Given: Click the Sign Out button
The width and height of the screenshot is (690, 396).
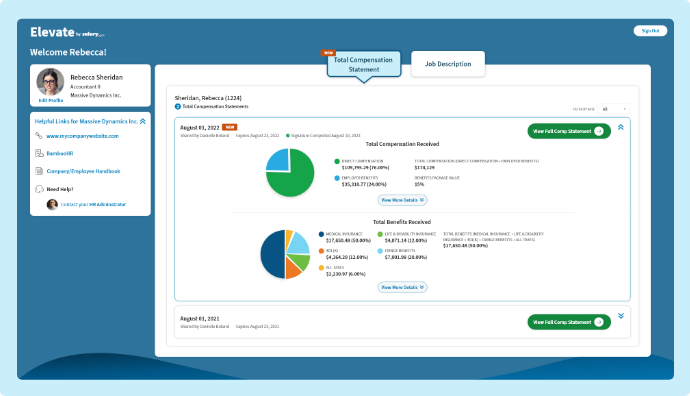Looking at the screenshot, I should (650, 31).
